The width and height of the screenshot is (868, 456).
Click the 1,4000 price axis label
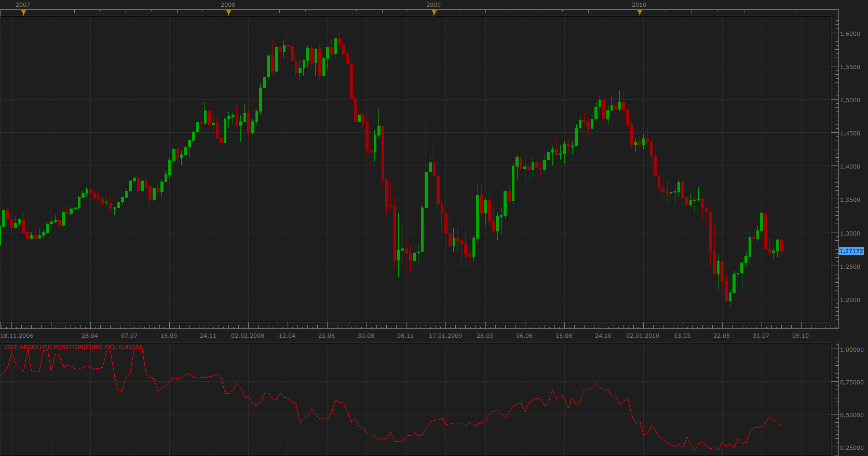click(850, 167)
